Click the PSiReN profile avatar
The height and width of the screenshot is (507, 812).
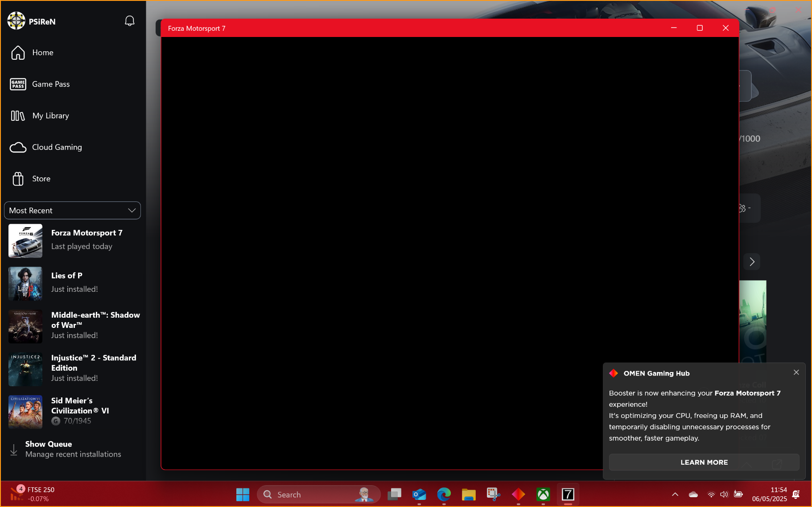16,21
